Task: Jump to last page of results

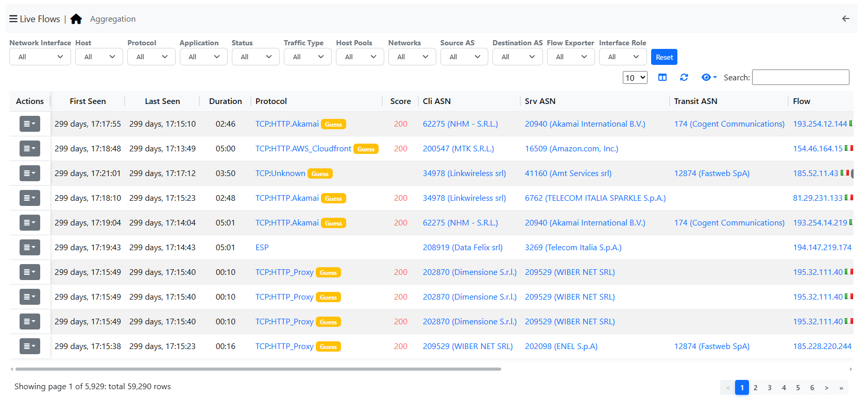Action: pos(841,388)
